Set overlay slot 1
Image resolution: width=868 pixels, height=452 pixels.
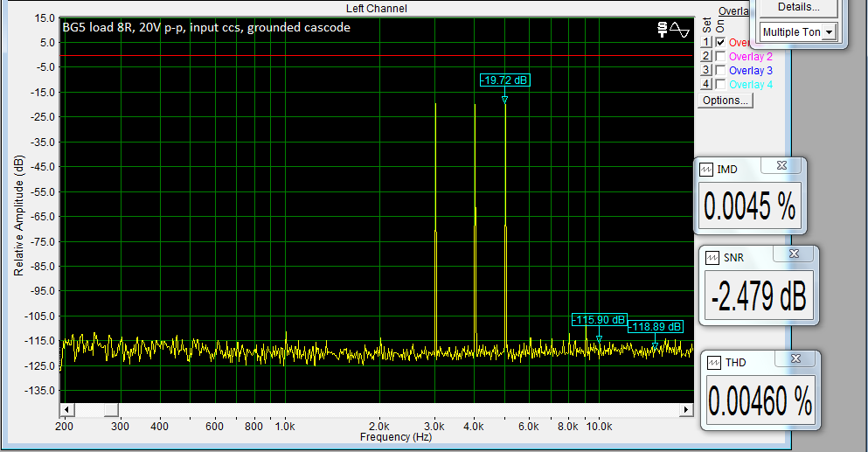click(x=705, y=42)
